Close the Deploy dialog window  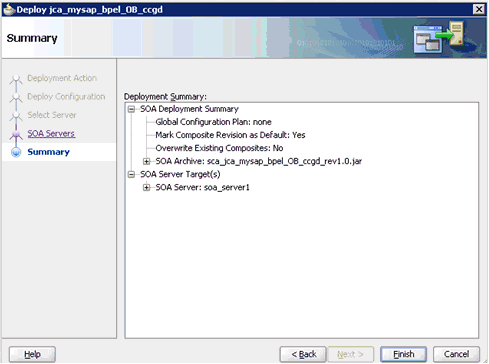click(479, 9)
